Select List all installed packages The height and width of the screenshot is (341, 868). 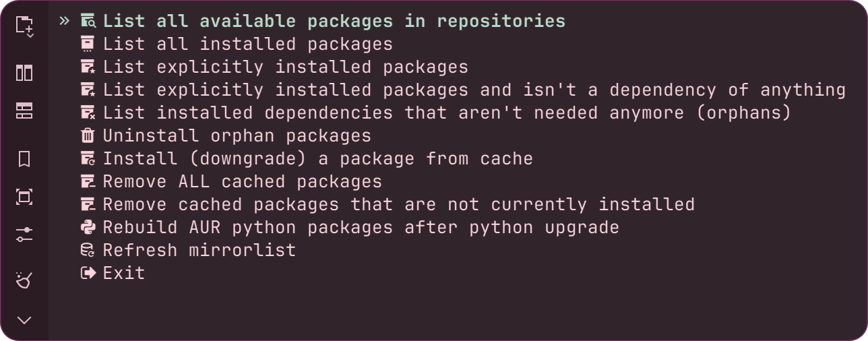236,44
